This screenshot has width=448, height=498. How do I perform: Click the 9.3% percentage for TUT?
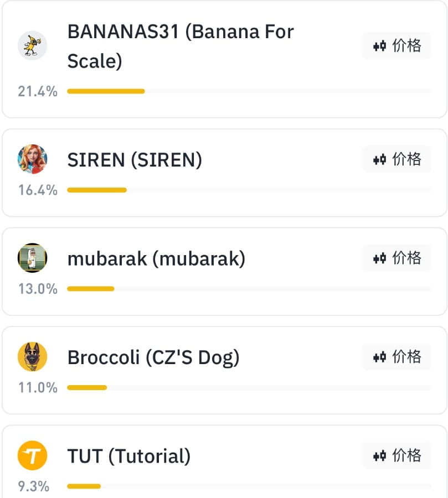tap(34, 486)
